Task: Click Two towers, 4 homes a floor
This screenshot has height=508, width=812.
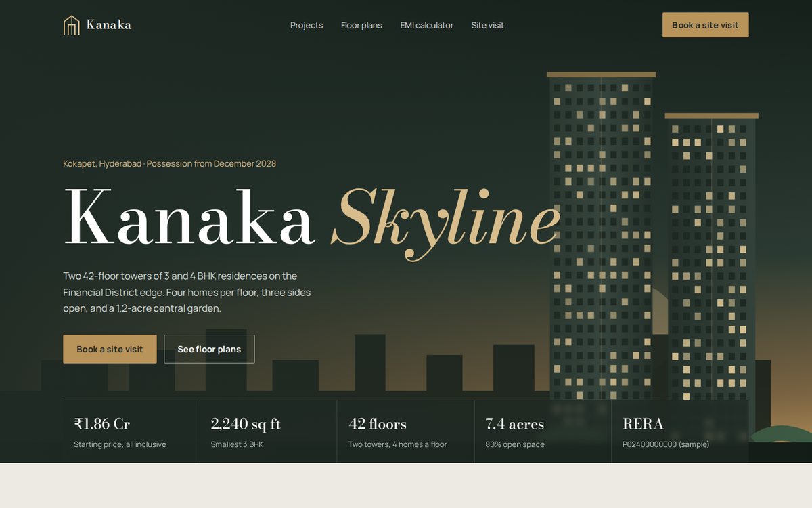Action: [398, 444]
